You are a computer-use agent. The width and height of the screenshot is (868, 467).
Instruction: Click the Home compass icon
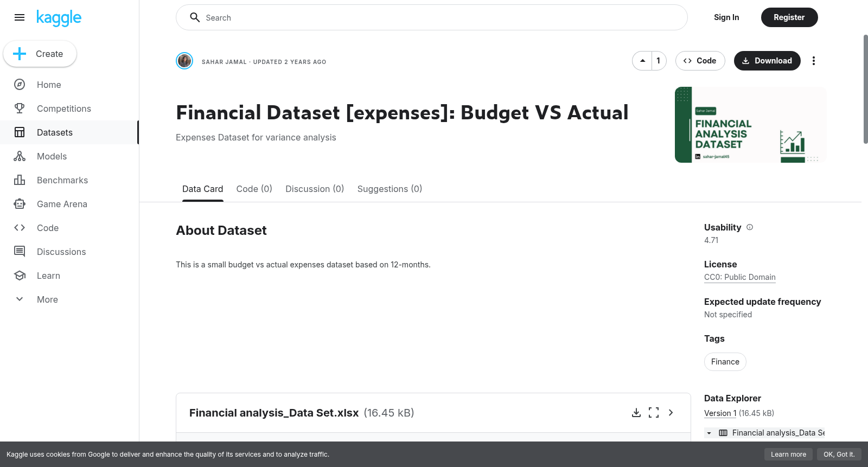click(x=20, y=85)
